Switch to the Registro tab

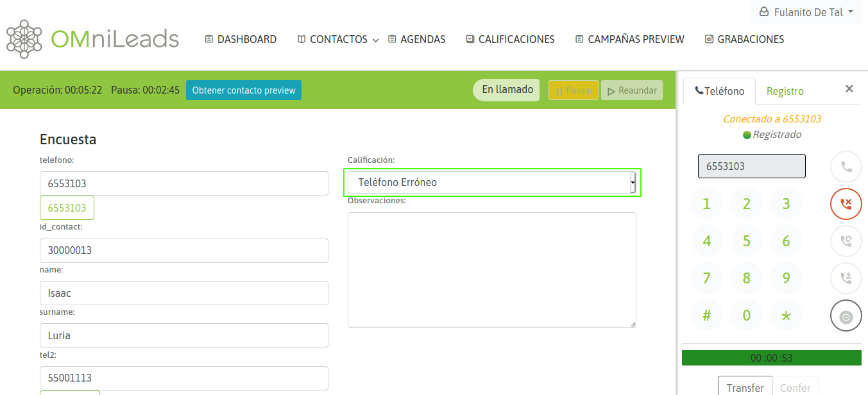coord(785,91)
